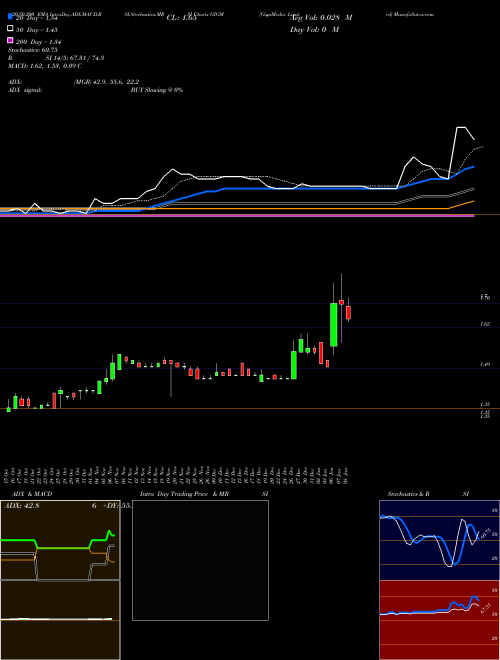Screen dimensions: 500x660
Task: Click the 'Day Vol: 0 M' label
Action: (314, 29)
